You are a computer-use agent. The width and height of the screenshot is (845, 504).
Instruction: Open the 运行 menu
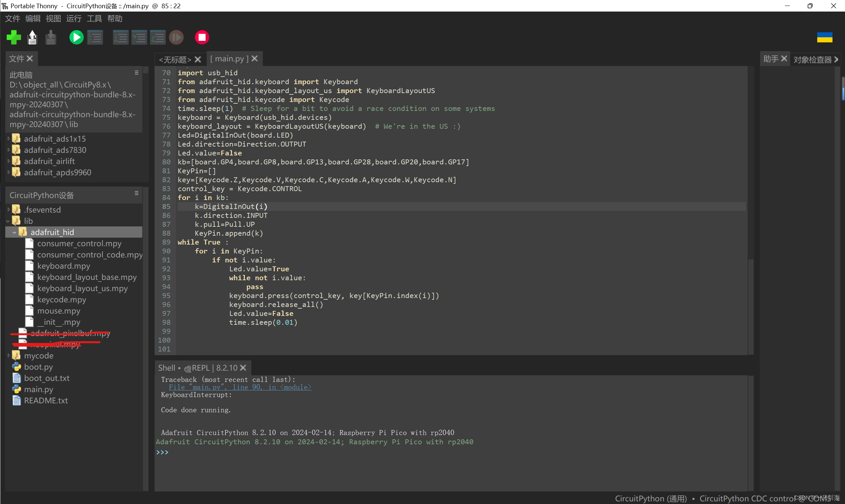click(x=74, y=19)
